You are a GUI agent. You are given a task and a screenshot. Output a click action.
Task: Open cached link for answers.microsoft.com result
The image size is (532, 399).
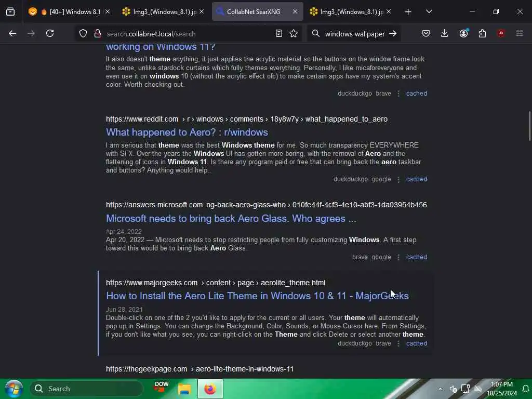417,257
